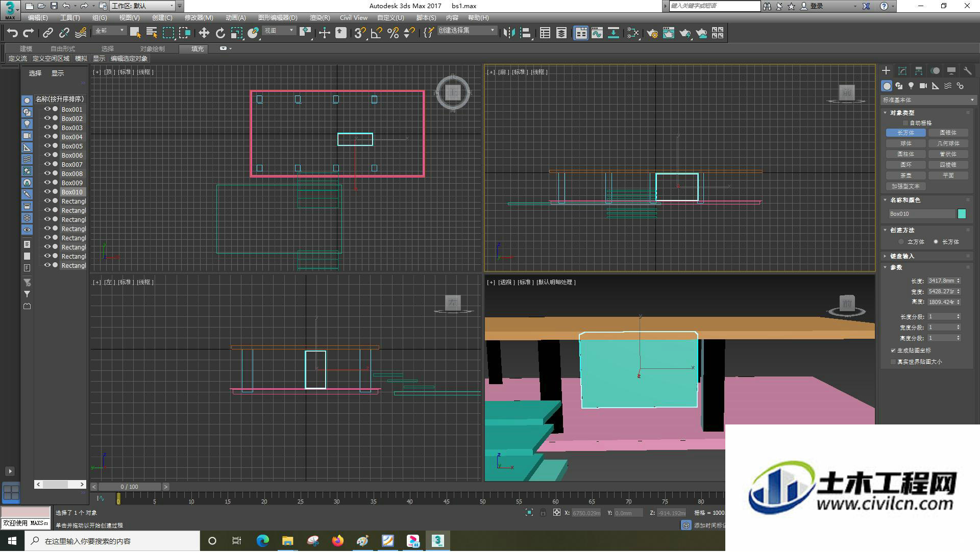This screenshot has height=552, width=980.
Task: Open the 标准基本体 primitive type dropdown
Action: coord(928,100)
